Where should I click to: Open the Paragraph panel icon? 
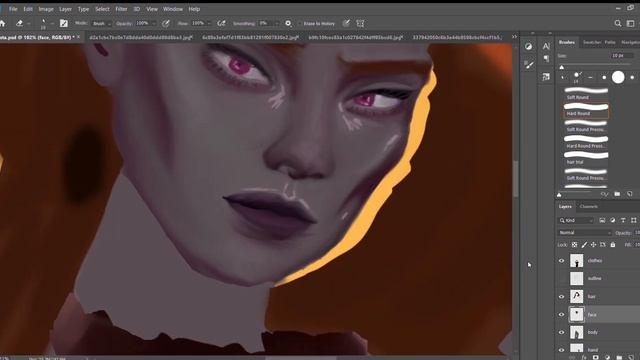[546, 59]
